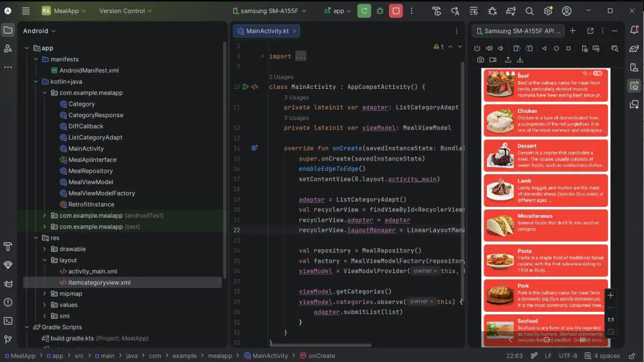
Task: Open the MealApp project dropdown
Action: [x=64, y=11]
